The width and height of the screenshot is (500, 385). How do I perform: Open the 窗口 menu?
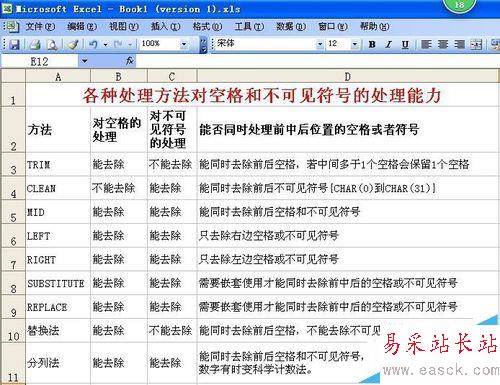click(x=333, y=26)
